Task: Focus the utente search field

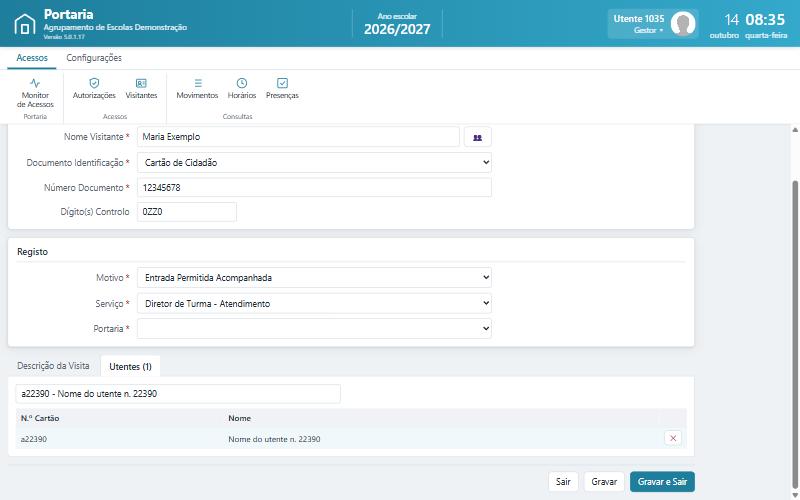Action: click(x=178, y=394)
